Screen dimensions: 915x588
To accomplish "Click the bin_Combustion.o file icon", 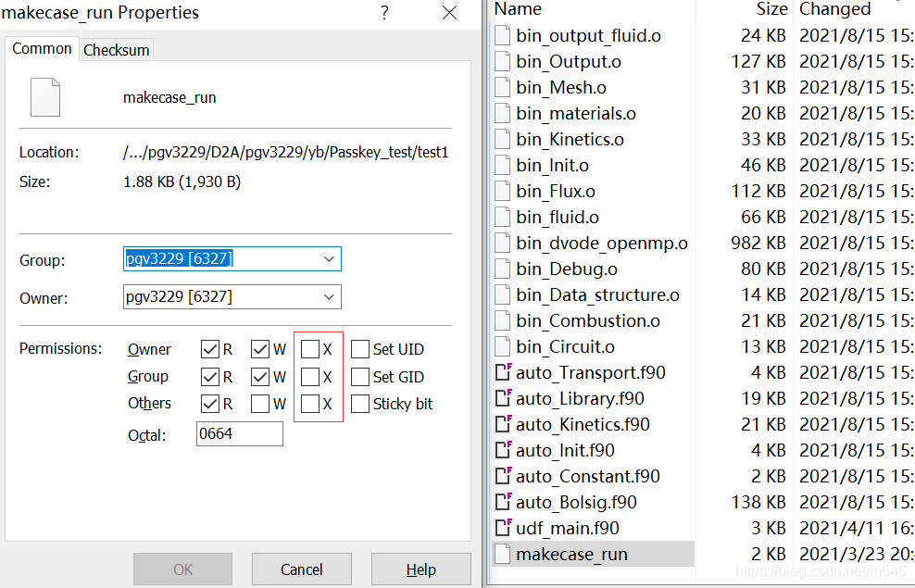I will pyautogui.click(x=503, y=320).
